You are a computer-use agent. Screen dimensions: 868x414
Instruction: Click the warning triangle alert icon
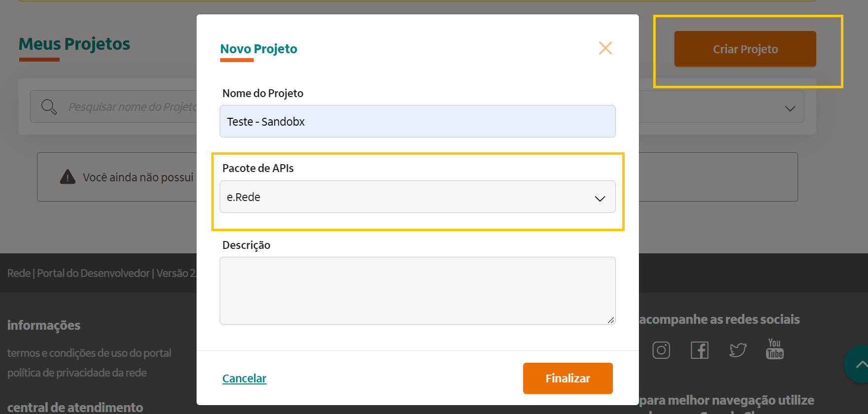[x=67, y=177]
